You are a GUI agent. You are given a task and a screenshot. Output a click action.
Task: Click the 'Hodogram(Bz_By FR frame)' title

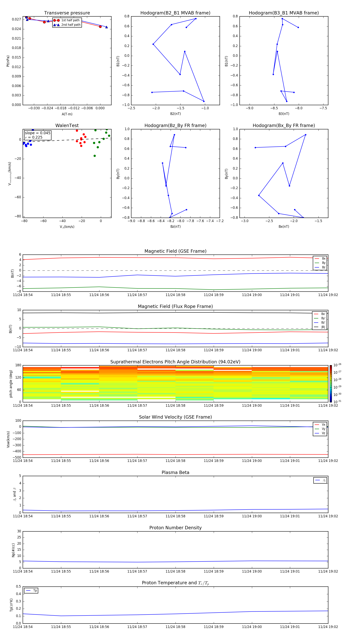point(175,125)
